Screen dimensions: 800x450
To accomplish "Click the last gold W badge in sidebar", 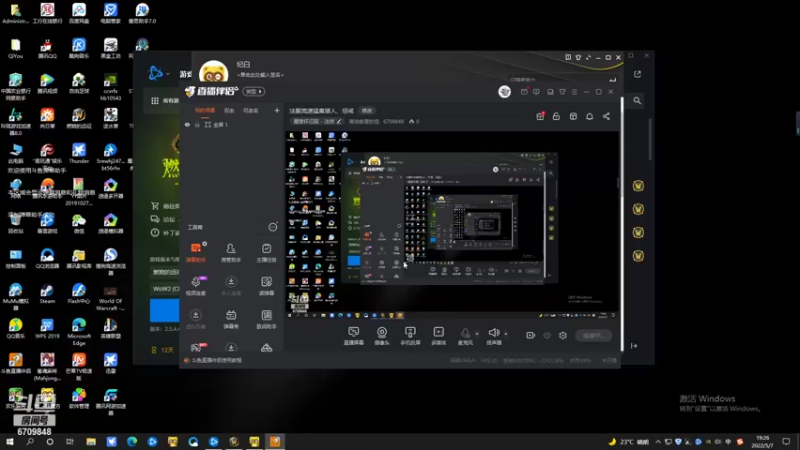I will 638,256.
